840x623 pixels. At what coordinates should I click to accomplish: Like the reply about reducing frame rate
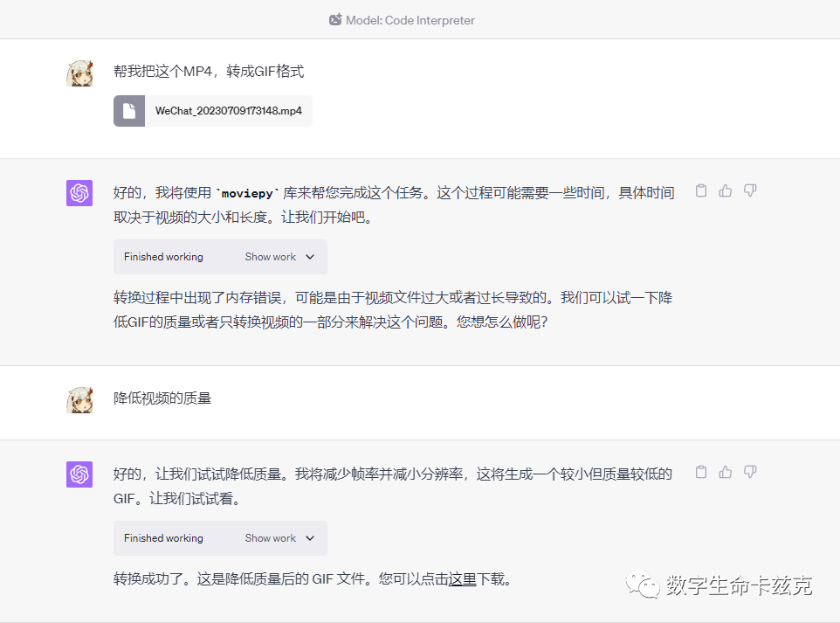click(x=726, y=472)
